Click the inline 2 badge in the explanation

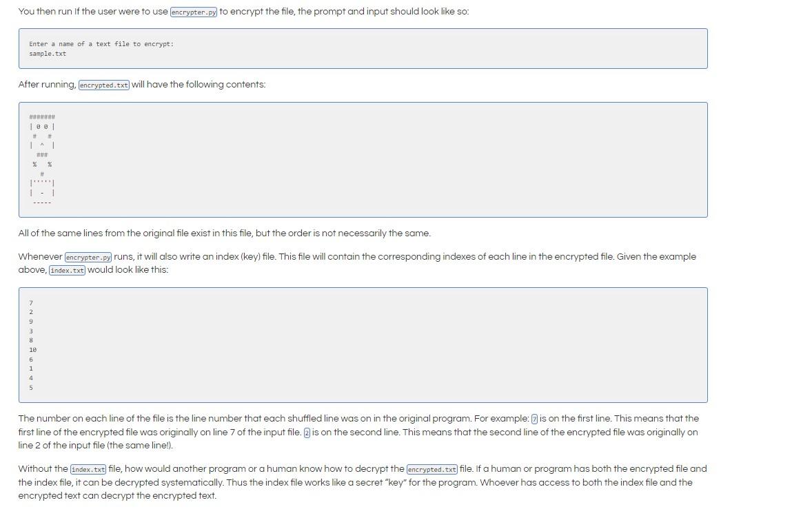(306, 433)
